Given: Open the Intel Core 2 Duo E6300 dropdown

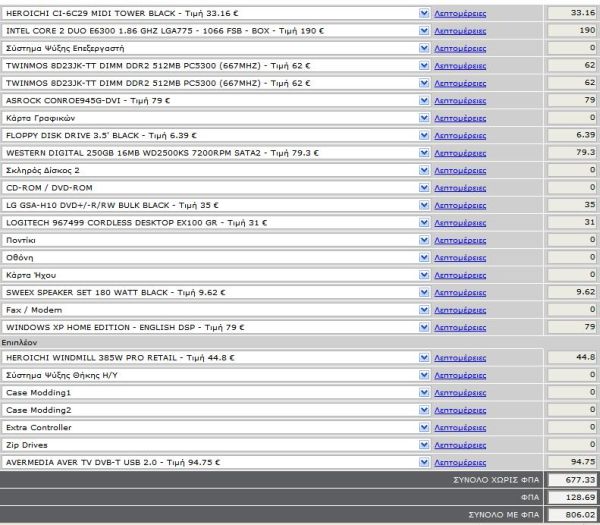Looking at the screenshot, I should [424, 31].
